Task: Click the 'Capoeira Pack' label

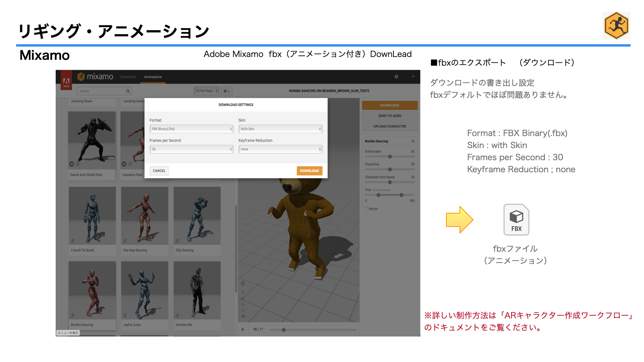Action: click(132, 175)
